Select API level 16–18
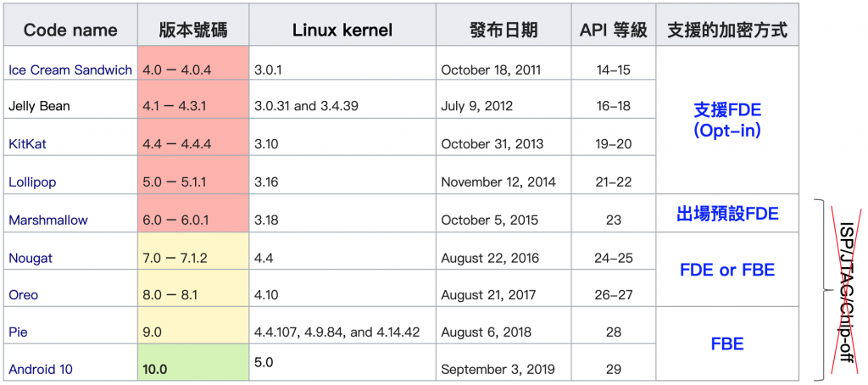The image size is (868, 385). [614, 100]
